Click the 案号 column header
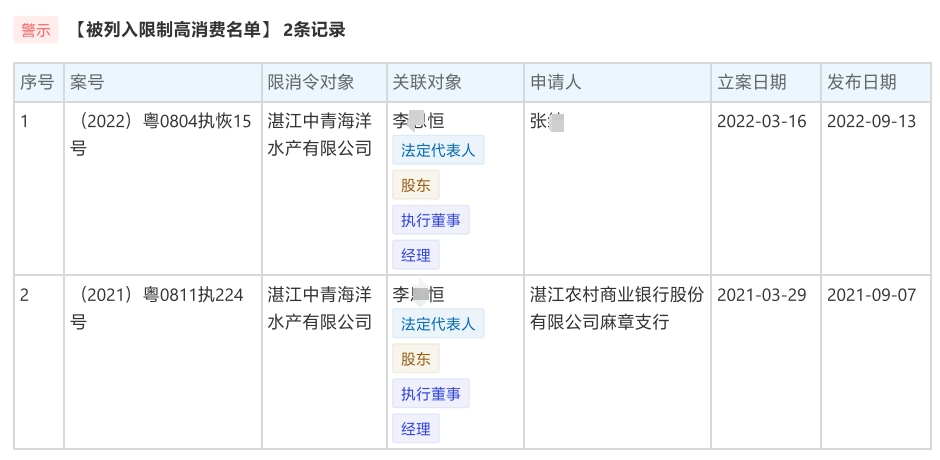This screenshot has width=940, height=460. pyautogui.click(x=87, y=82)
